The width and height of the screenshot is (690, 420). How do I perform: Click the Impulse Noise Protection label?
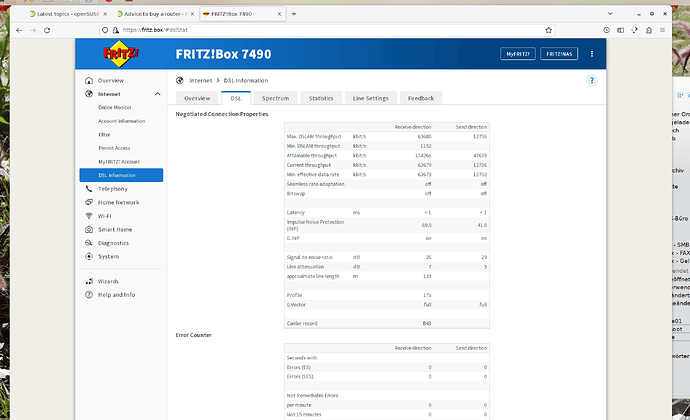316,225
